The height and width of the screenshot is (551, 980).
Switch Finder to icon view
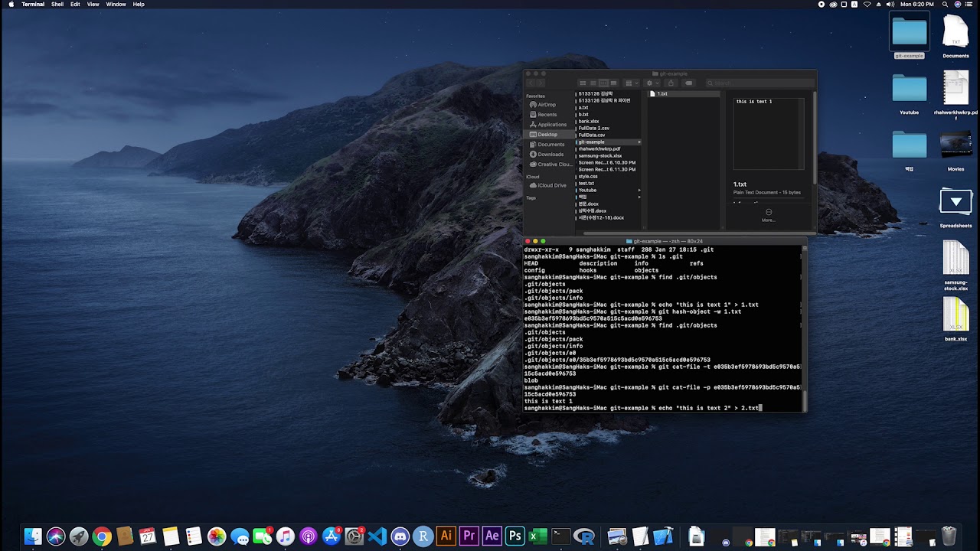coord(583,83)
